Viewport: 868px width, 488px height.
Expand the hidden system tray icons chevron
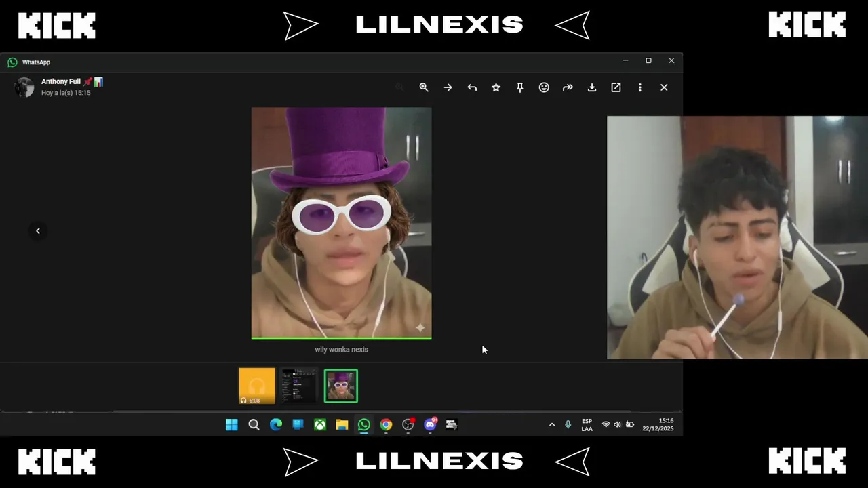tap(551, 425)
